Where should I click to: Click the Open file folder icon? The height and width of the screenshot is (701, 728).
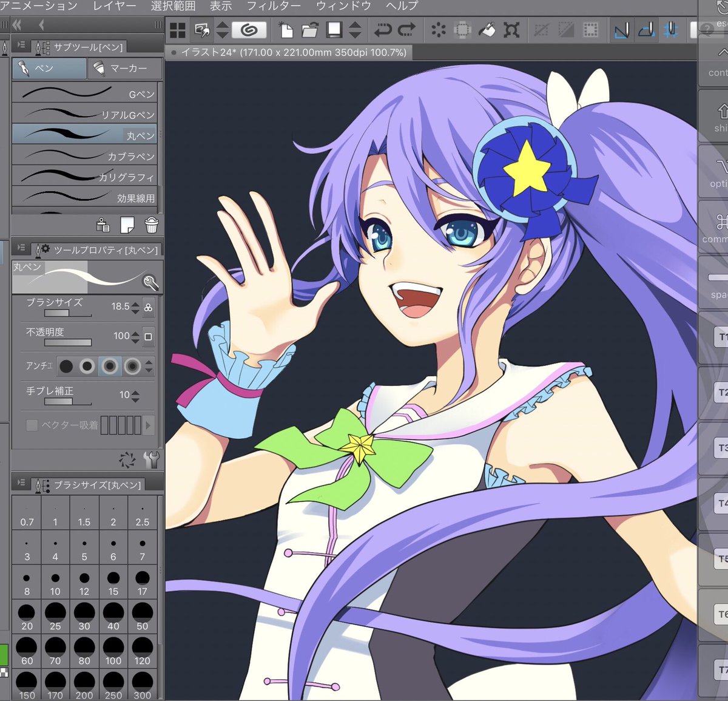tap(309, 29)
